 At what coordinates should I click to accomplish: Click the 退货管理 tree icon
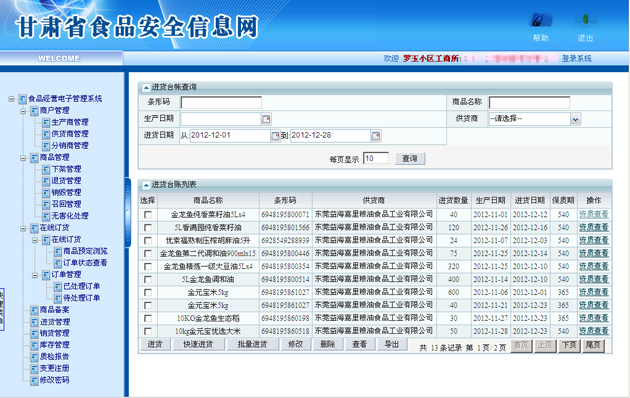(46, 181)
